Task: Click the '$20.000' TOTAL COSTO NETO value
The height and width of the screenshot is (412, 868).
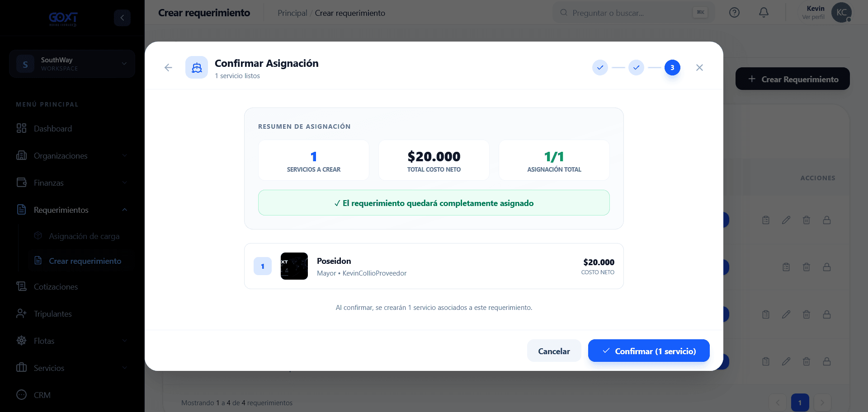Action: pos(434,156)
